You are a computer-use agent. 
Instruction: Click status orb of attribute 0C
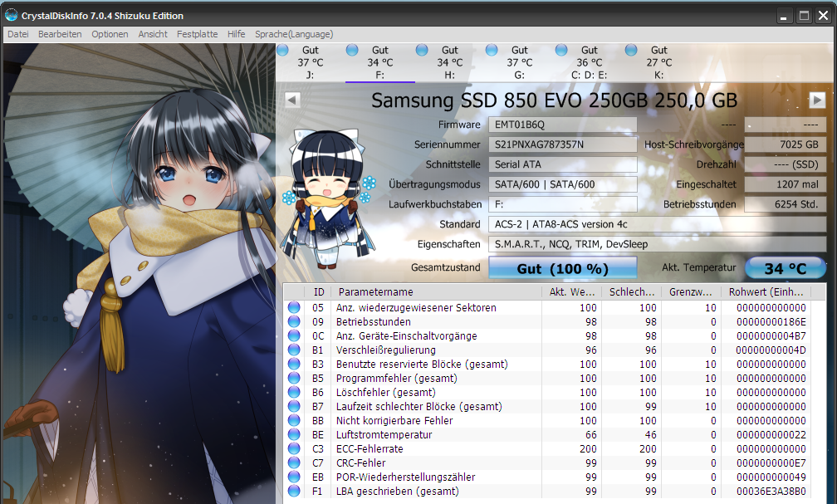[294, 335]
